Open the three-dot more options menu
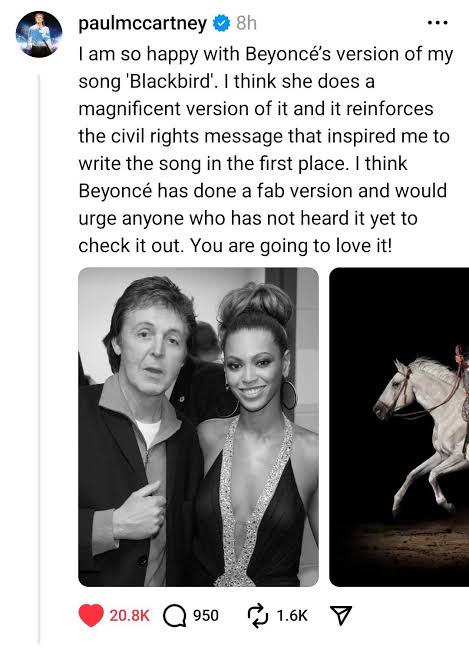The image size is (469, 653). pyautogui.click(x=438, y=23)
